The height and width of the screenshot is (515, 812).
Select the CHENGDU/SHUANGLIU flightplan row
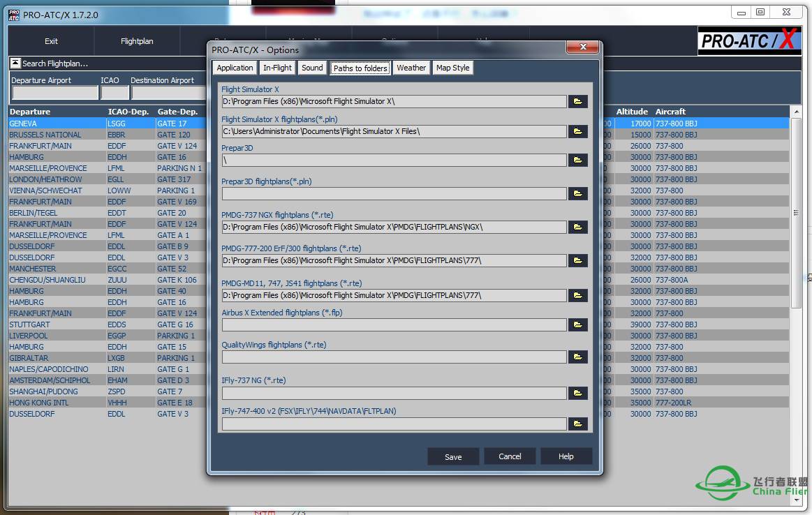click(108, 280)
